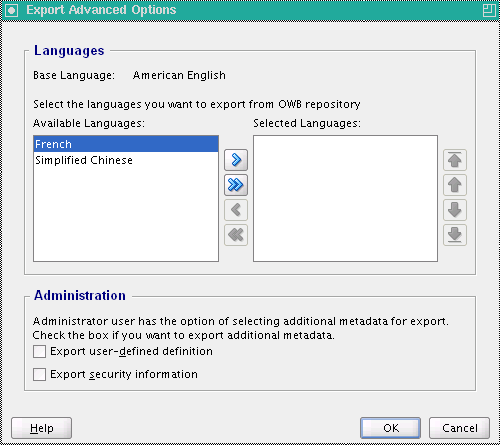500x445 pixels.
Task: Dismiss dialog with Cancel button
Action: coord(459,428)
